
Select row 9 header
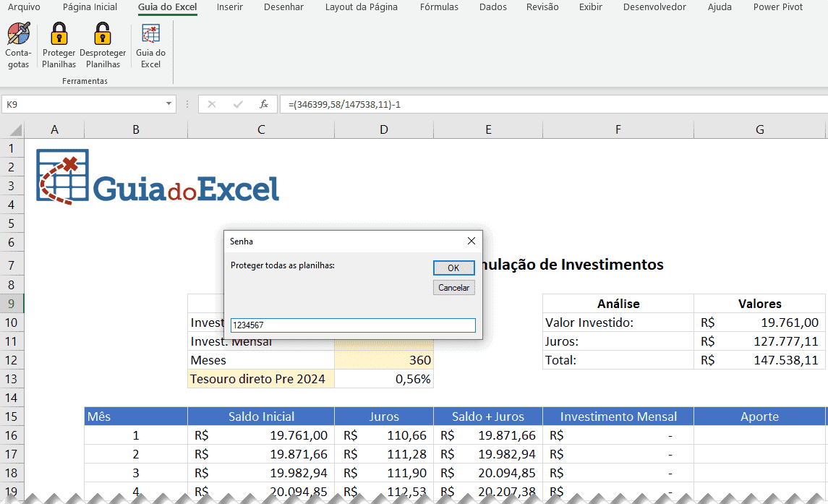point(11,304)
